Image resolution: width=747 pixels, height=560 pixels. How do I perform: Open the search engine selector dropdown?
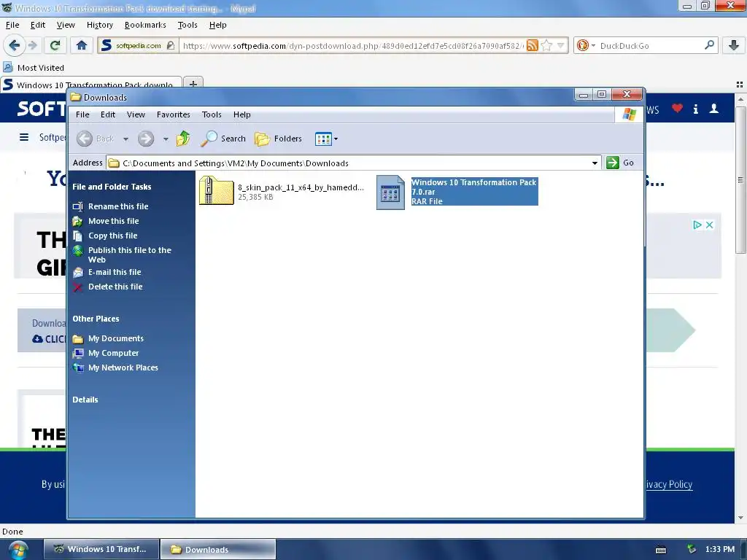click(x=593, y=46)
